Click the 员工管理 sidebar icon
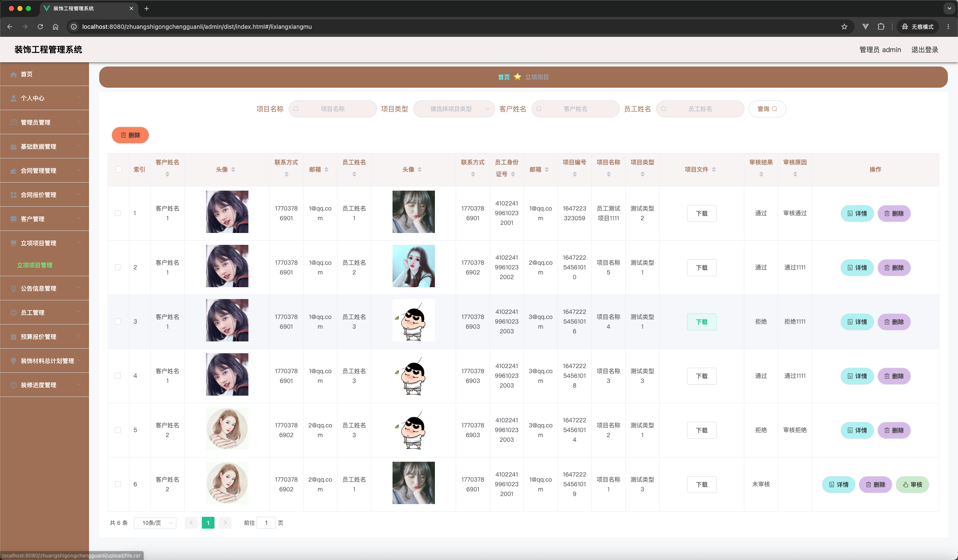The height and width of the screenshot is (560, 958). 14,313
